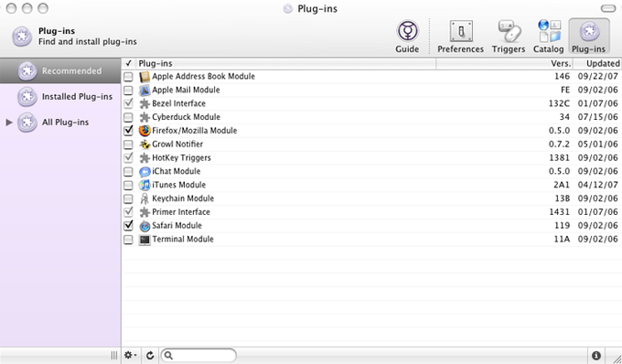Click the 09/22/07 updated date
622x364 pixels.
click(598, 76)
